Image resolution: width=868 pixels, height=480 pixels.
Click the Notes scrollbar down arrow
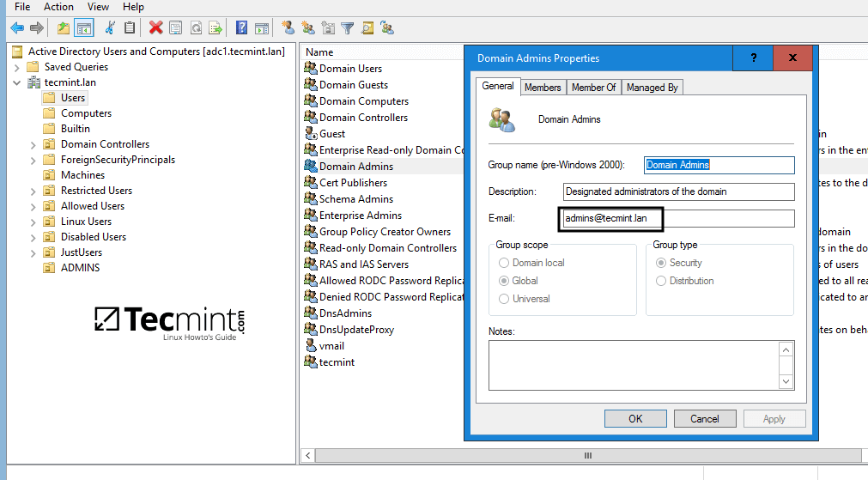tap(786, 381)
